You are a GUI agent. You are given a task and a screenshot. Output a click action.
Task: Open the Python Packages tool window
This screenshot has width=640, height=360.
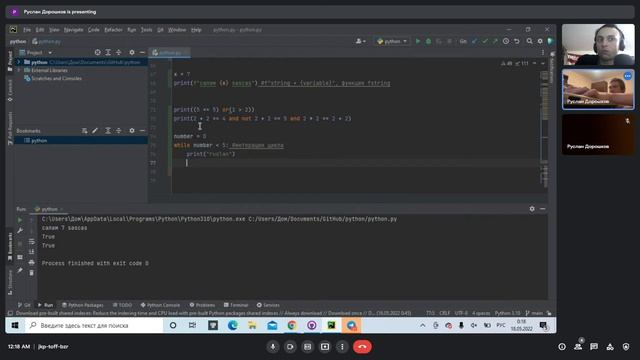click(x=82, y=305)
